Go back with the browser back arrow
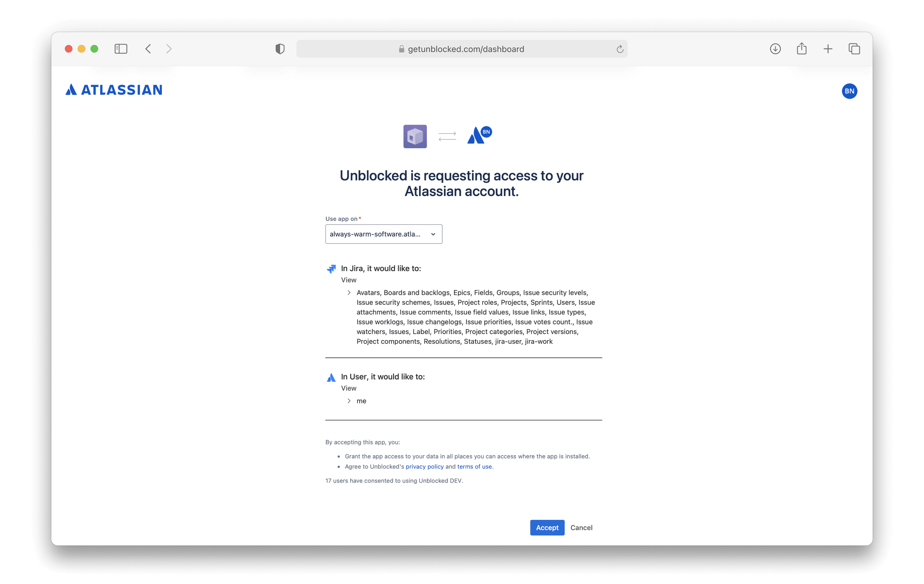The height and width of the screenshot is (584, 924). coord(148,49)
